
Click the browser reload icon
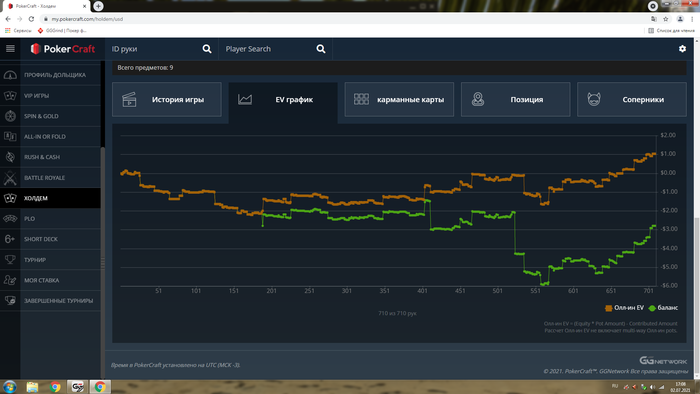31,19
